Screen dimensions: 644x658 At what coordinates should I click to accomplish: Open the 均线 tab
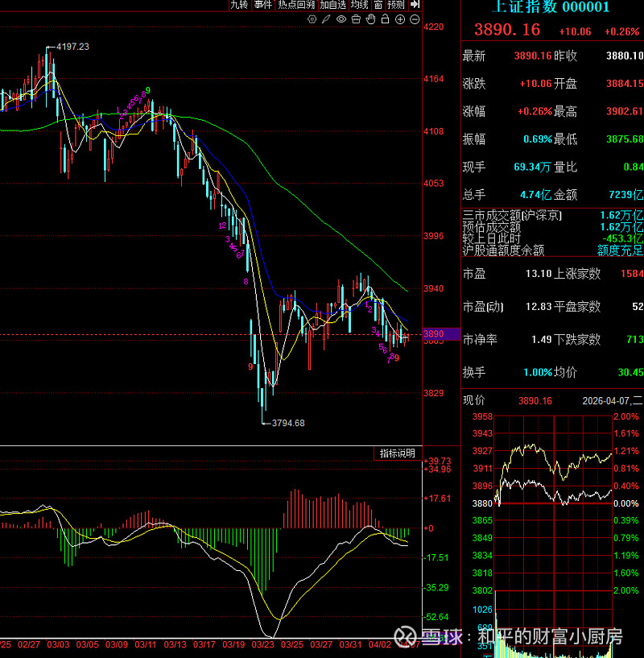pos(360,5)
